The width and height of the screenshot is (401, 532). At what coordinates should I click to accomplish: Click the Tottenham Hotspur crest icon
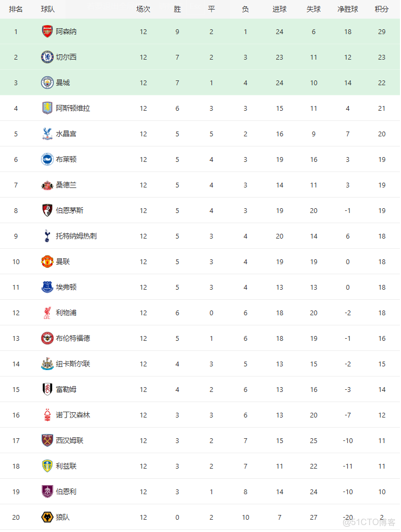[x=47, y=236]
